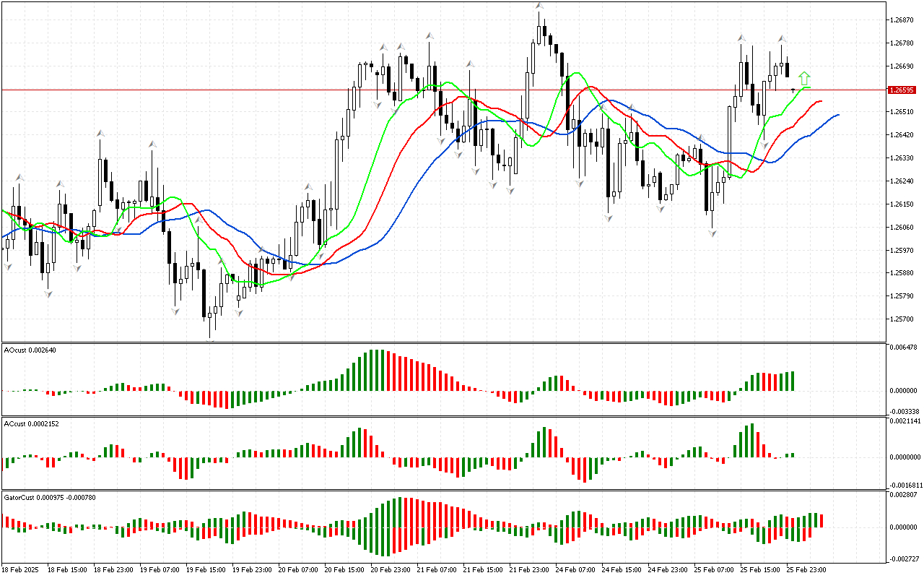This screenshot has width=924, height=578.
Task: Click the 1.26780 price axis label
Action: click(902, 43)
